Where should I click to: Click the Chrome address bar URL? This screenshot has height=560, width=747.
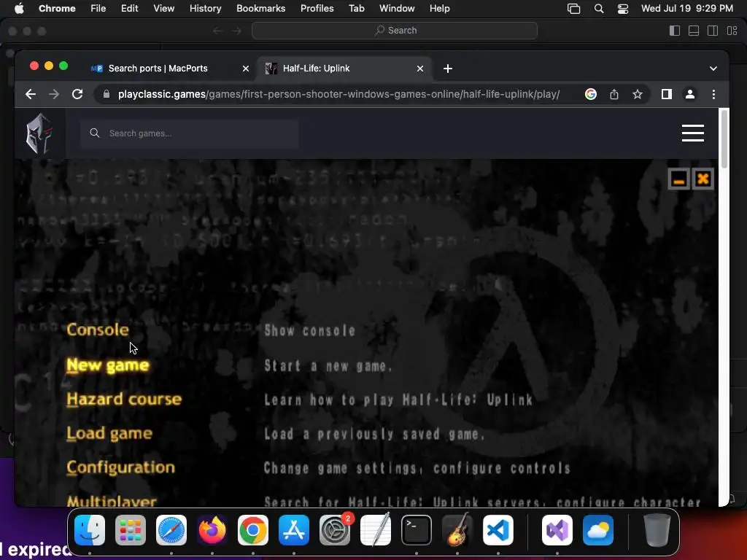(x=338, y=94)
